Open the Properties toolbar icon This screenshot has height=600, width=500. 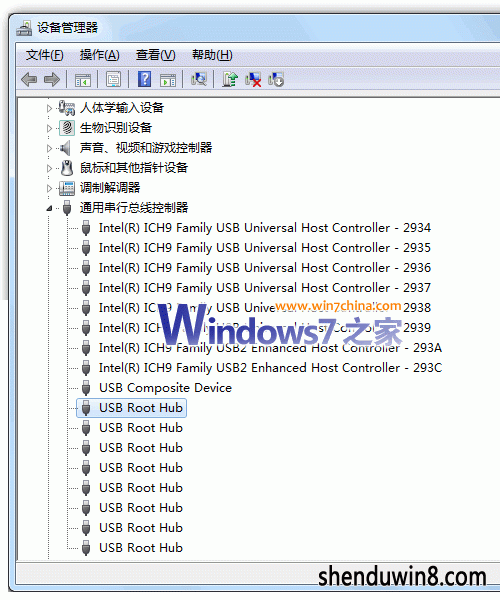(113, 80)
